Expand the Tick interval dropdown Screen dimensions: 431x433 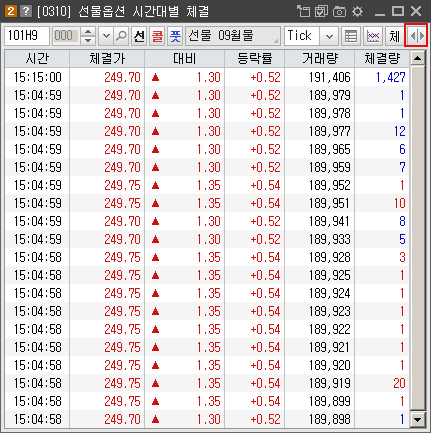pos(329,36)
